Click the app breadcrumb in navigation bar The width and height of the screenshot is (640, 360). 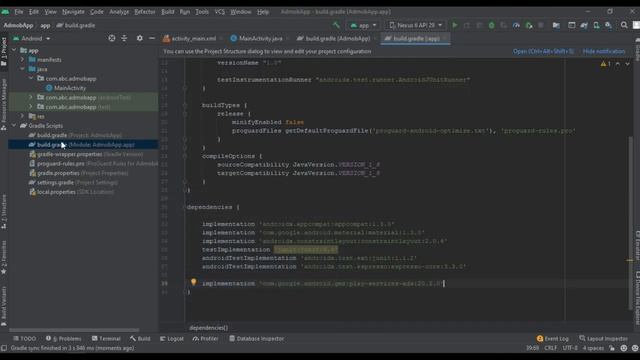(x=45, y=25)
